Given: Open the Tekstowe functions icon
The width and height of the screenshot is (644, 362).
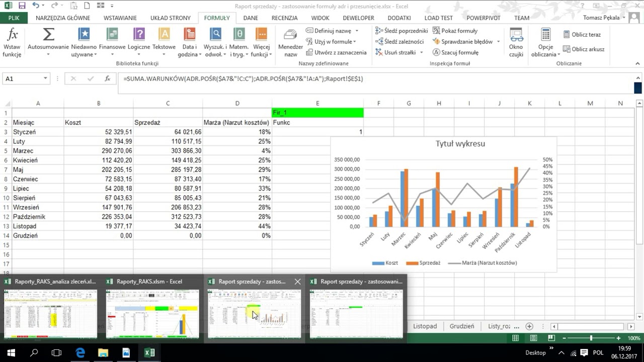Looking at the screenshot, I should [x=164, y=34].
